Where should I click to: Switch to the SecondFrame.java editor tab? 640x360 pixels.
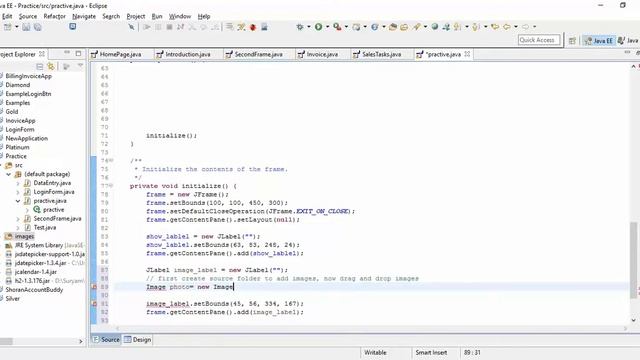pyautogui.click(x=258, y=54)
